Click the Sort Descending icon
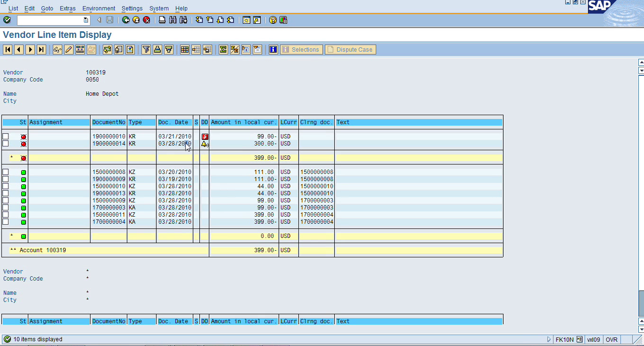 coord(169,49)
